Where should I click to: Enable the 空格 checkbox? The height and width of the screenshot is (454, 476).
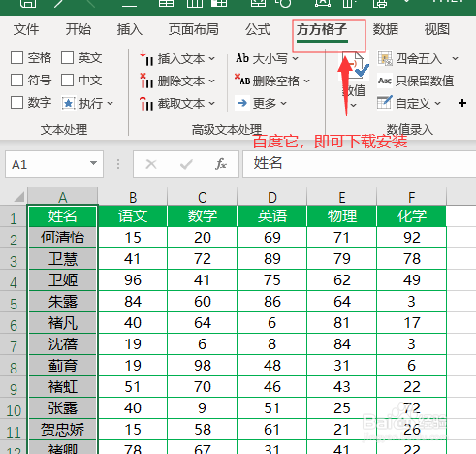tap(16, 58)
